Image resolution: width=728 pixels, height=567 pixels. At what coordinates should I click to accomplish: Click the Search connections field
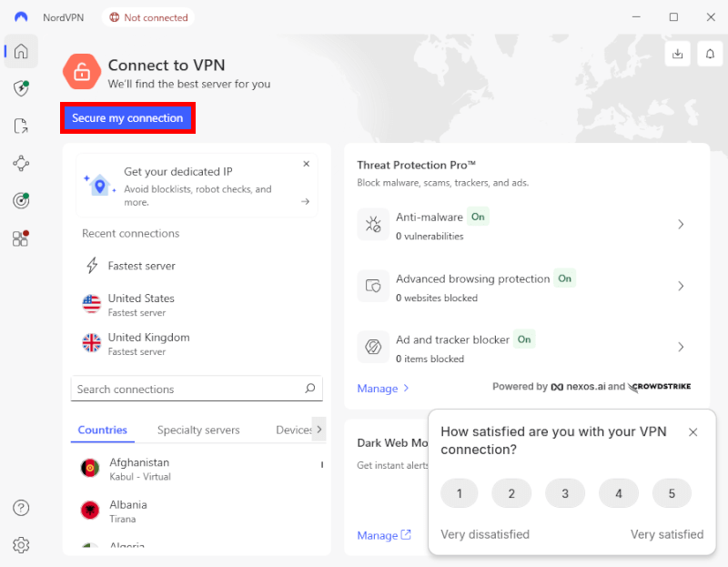click(197, 388)
